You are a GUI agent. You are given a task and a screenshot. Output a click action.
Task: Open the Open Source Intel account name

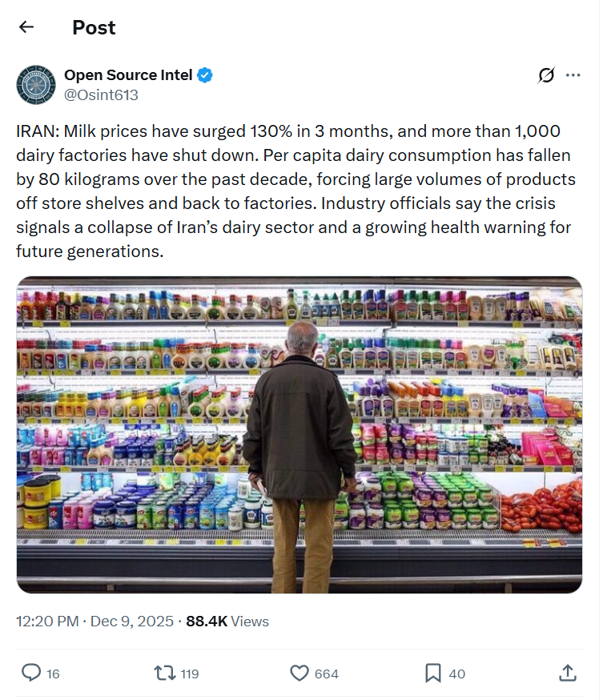(128, 75)
